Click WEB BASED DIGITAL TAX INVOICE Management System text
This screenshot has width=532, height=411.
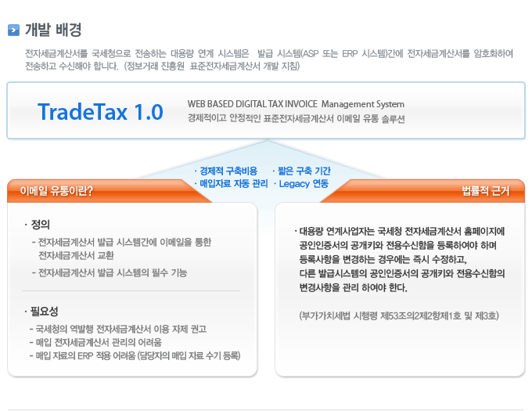click(296, 104)
